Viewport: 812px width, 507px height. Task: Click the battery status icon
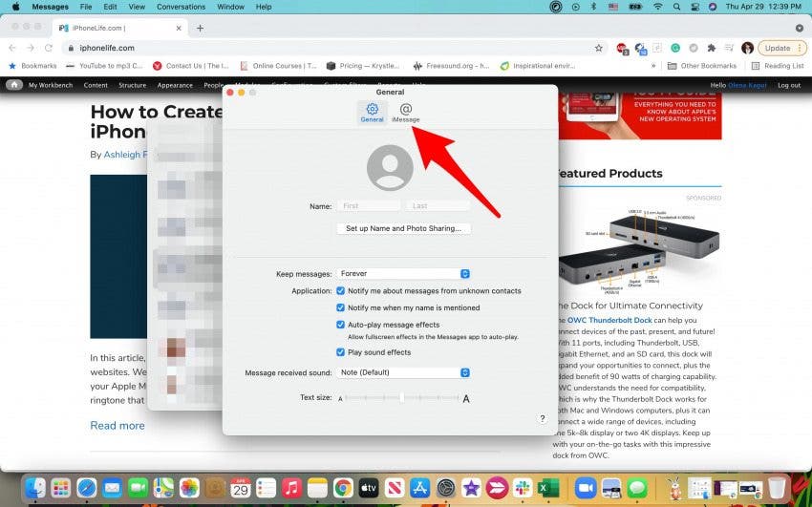pos(635,7)
